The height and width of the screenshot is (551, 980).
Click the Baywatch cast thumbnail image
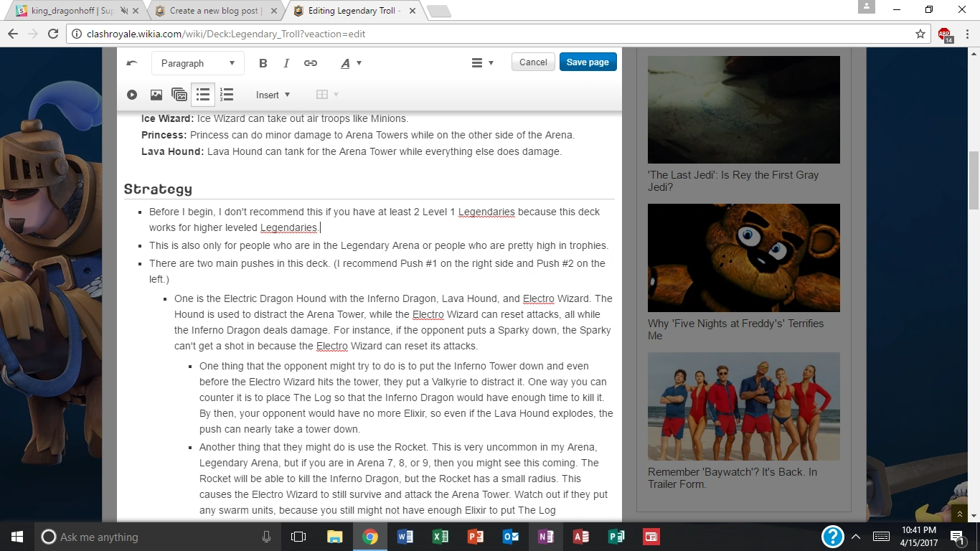(x=744, y=406)
